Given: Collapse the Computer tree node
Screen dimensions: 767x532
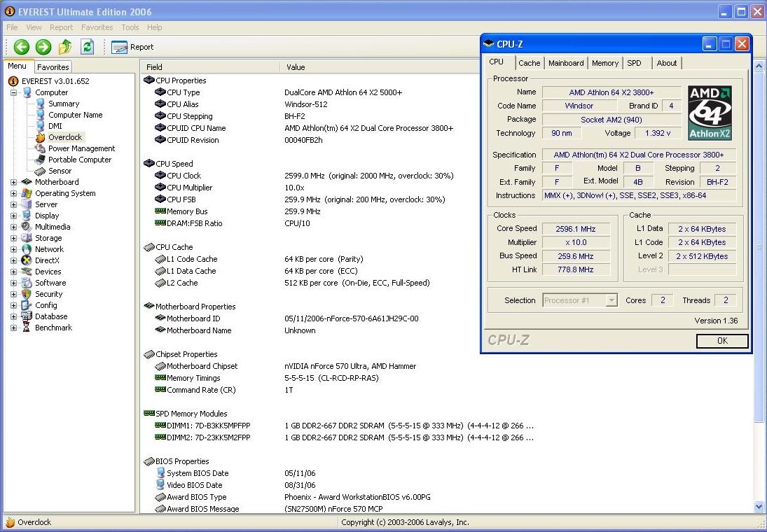Looking at the screenshot, I should click(x=14, y=92).
